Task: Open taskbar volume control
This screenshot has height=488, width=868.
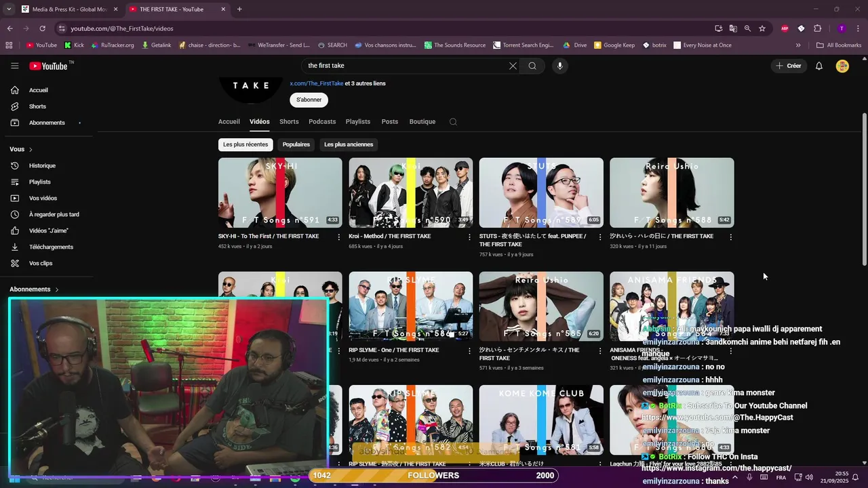Action: [809, 477]
